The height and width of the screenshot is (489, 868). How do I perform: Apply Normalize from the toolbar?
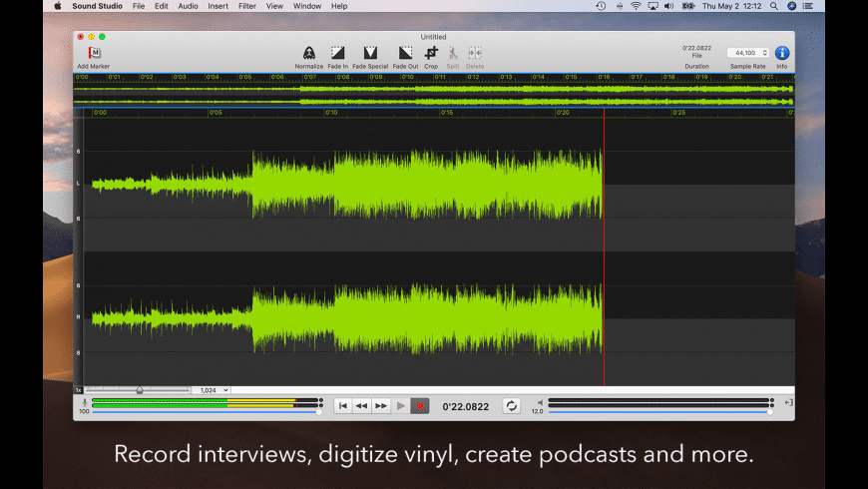click(x=309, y=53)
